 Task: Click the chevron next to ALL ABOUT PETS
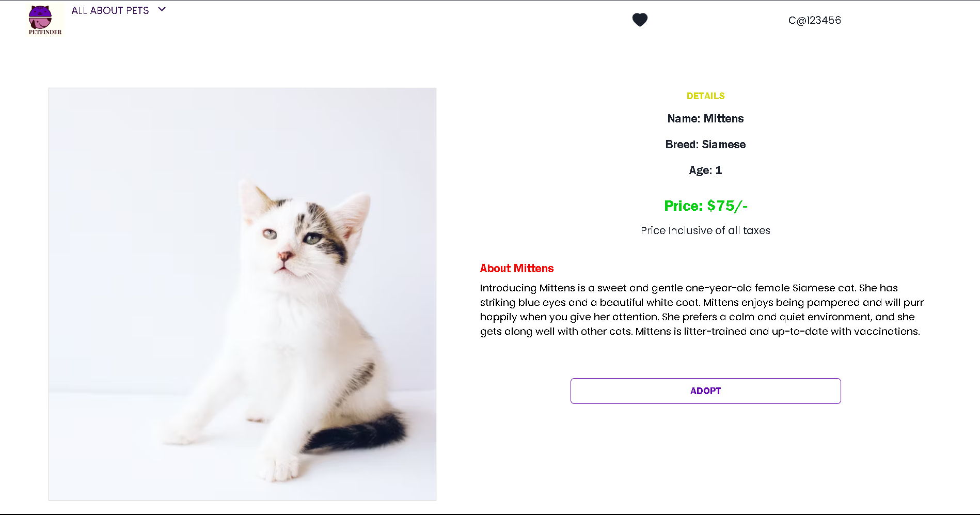162,9
